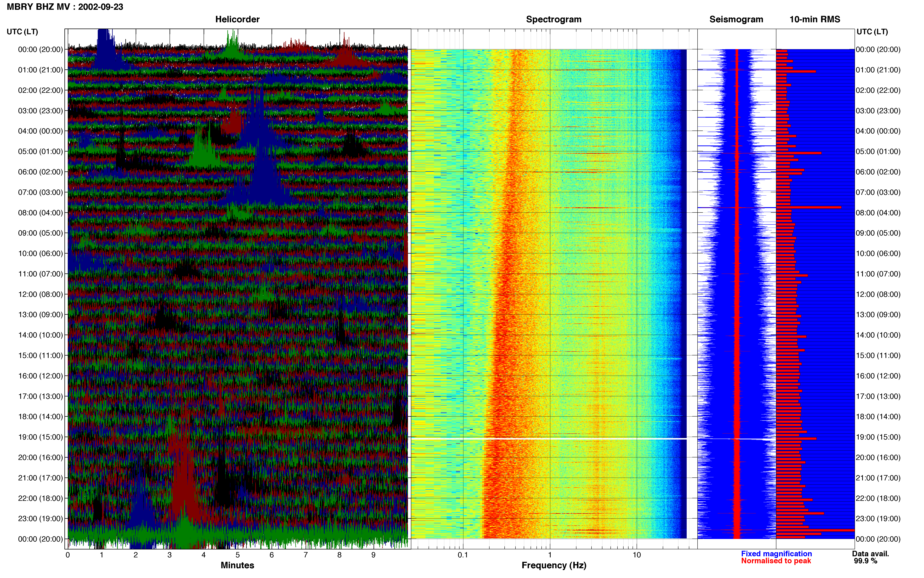Click the '10-min RMS' panel heading
This screenshot has height=578, width=924.
click(x=815, y=19)
